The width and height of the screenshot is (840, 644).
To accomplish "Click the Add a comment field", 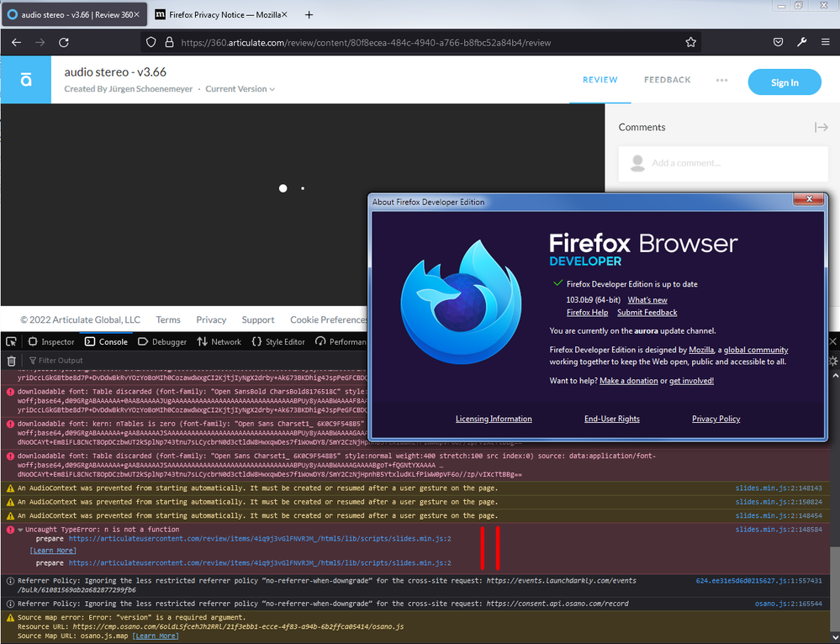I will click(x=723, y=163).
